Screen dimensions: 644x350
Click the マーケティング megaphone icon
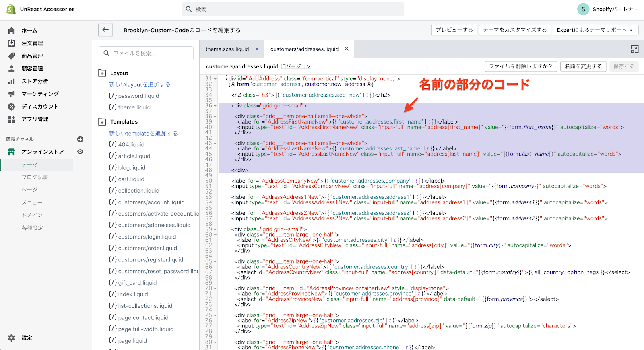point(12,94)
